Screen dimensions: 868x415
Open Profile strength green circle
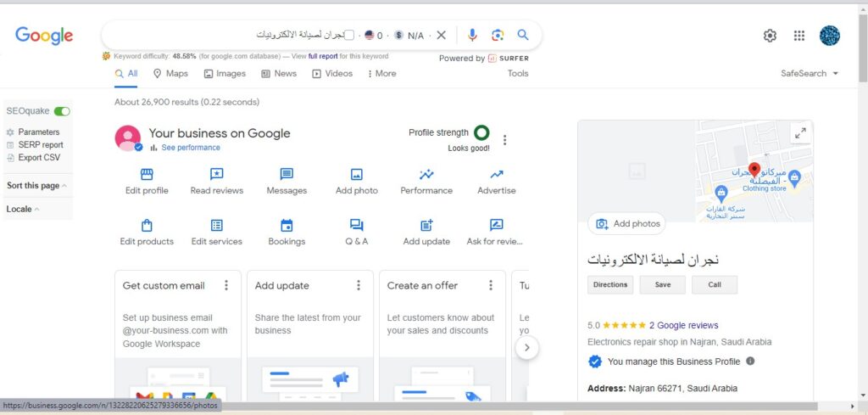[x=481, y=133]
